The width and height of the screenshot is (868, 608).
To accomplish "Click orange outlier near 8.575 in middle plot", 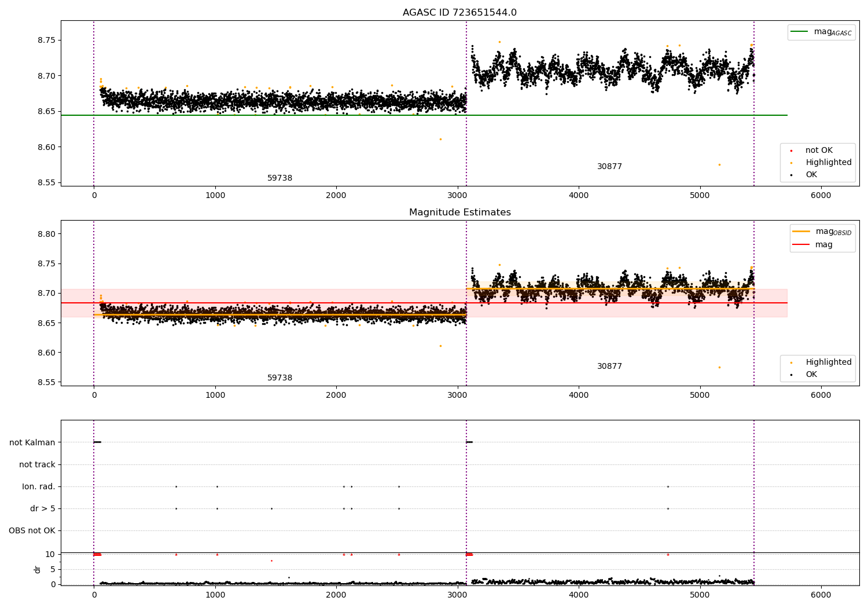I will pyautogui.click(x=719, y=367).
